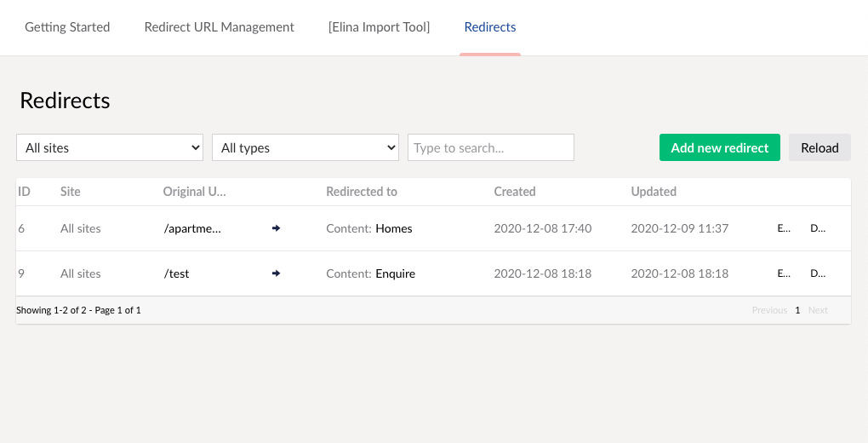
Task: Edit the /test redirect
Action: pyautogui.click(x=784, y=273)
